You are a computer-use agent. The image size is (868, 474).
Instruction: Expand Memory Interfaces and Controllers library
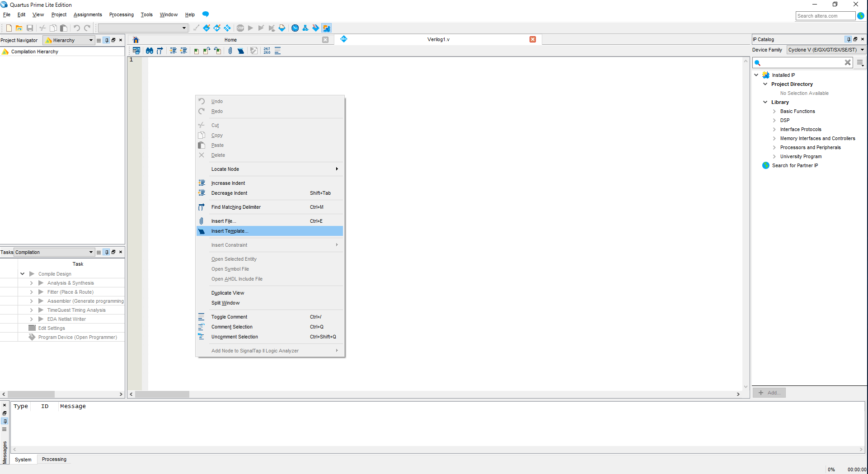tap(774, 138)
